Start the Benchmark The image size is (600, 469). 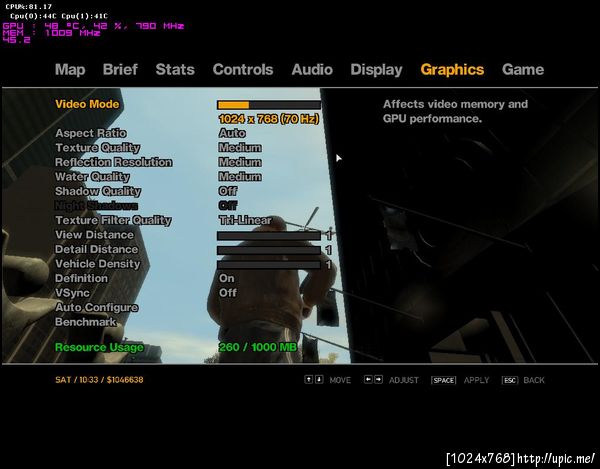85,322
